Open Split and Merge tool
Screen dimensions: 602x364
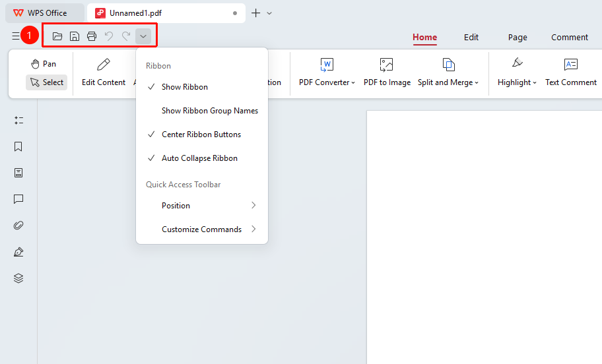tap(448, 72)
